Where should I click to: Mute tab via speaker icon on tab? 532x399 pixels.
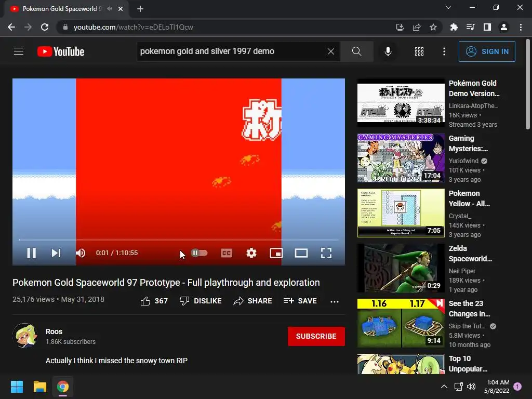click(109, 9)
